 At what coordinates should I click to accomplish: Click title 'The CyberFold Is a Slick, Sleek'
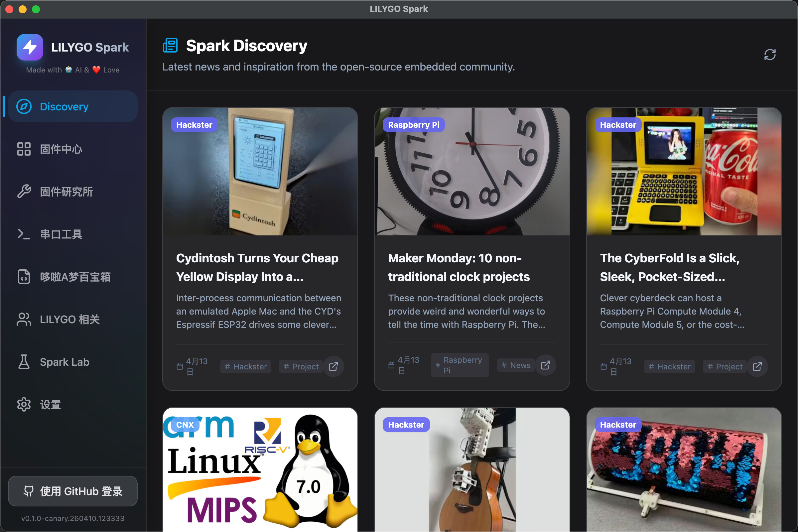click(x=670, y=267)
